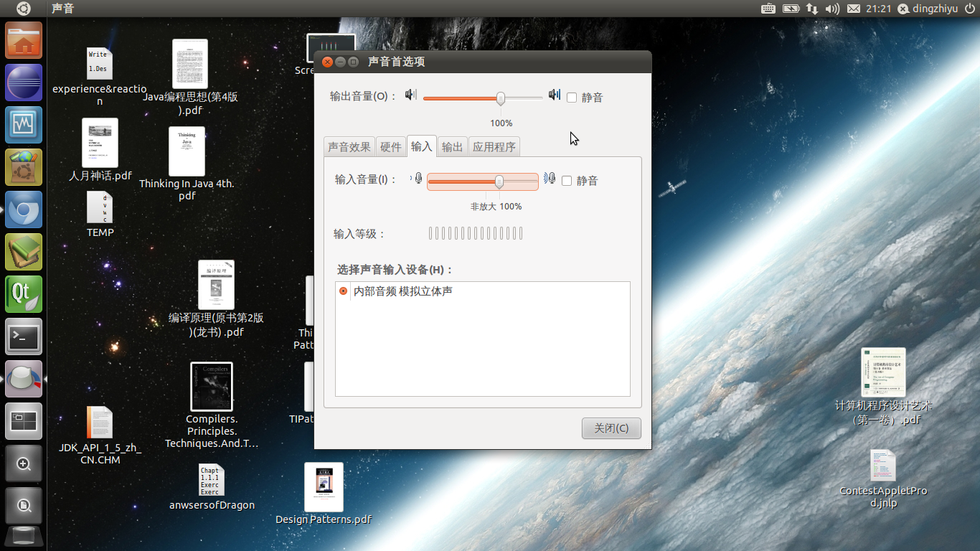Launch Chromium browser from the launcher

pyautogui.click(x=24, y=209)
